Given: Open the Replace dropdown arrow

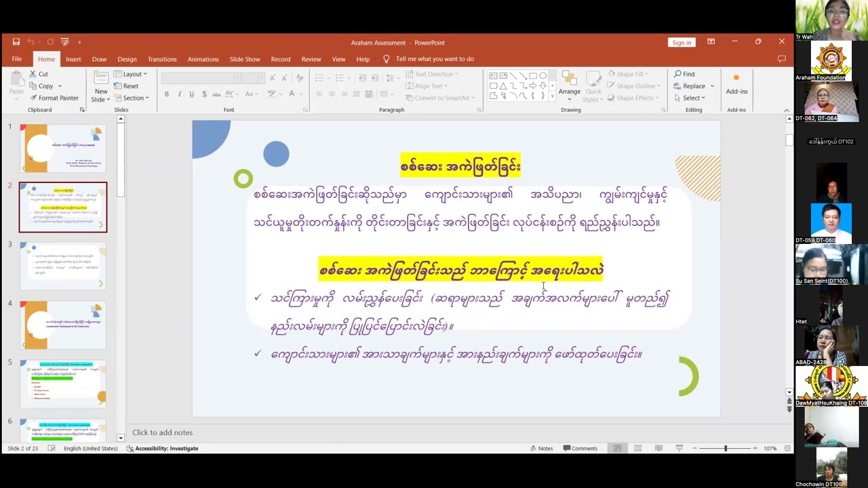Looking at the screenshot, I should coord(712,86).
